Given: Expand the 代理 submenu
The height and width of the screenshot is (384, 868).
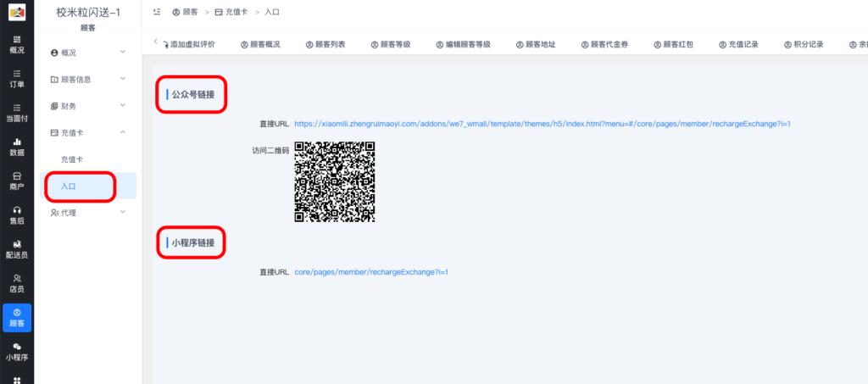Looking at the screenshot, I should [x=88, y=213].
